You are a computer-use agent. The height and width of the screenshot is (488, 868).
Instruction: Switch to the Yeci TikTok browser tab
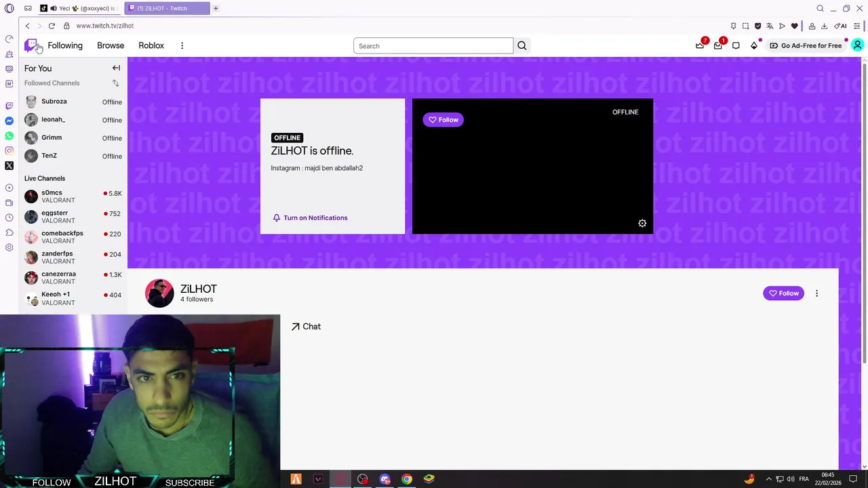click(80, 8)
